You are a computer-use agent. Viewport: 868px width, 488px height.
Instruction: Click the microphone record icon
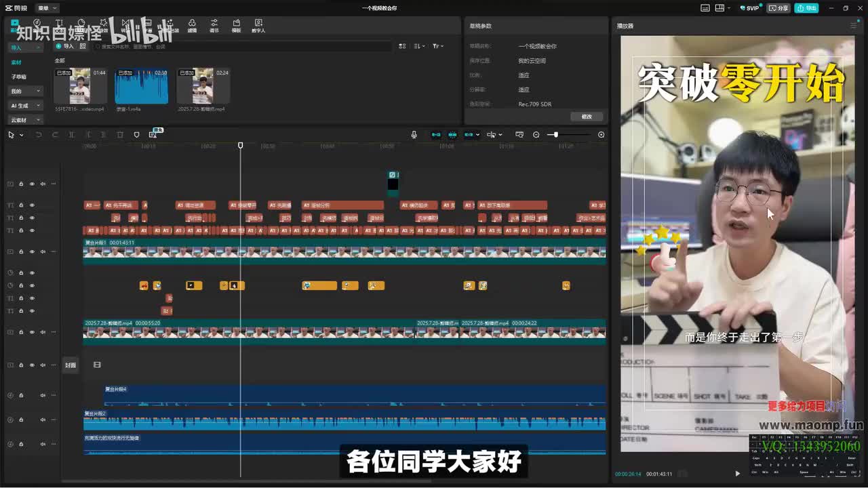tap(414, 135)
